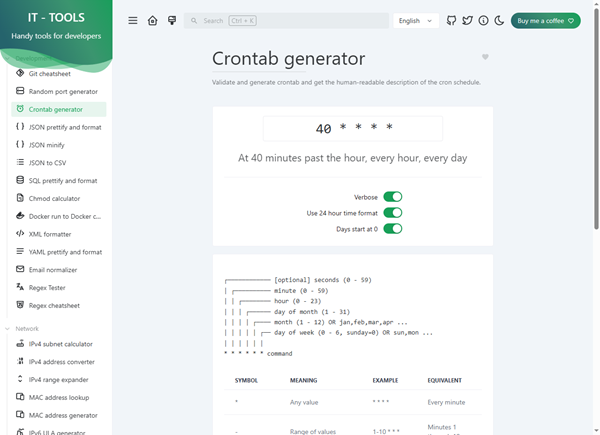Open IPv4 subnet calculator link
Viewport: 600px width, 435px height.
point(60,344)
